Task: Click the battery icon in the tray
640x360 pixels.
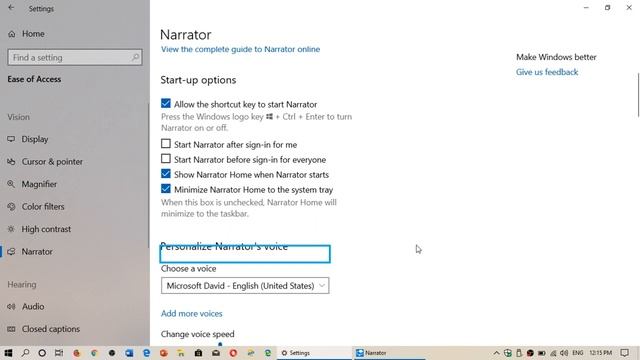Action: point(542,353)
